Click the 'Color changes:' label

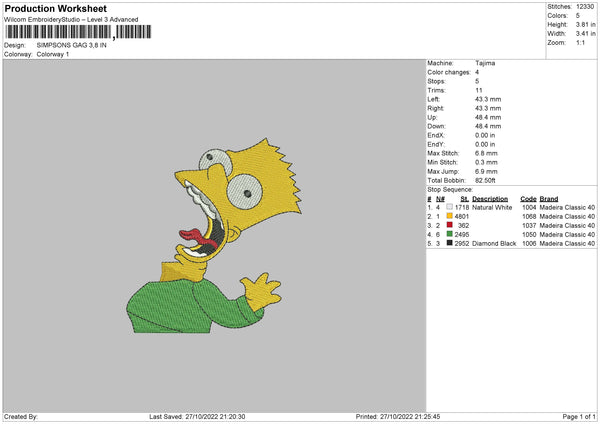(449, 72)
